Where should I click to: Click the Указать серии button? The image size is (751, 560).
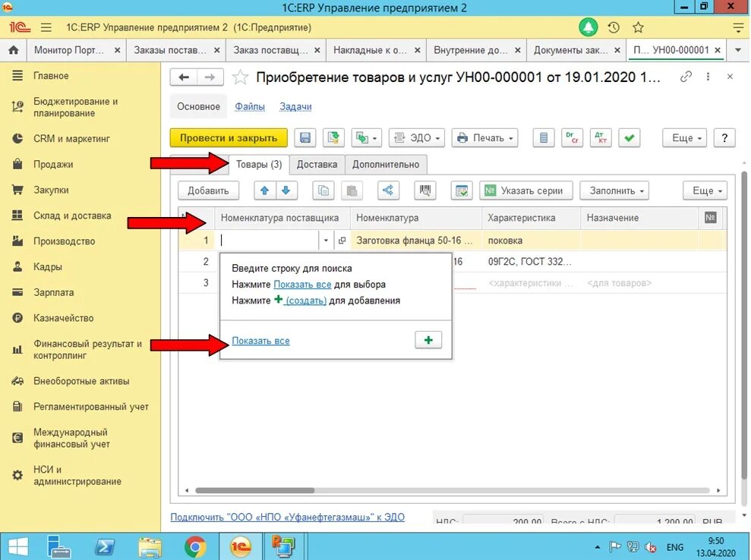click(x=526, y=190)
